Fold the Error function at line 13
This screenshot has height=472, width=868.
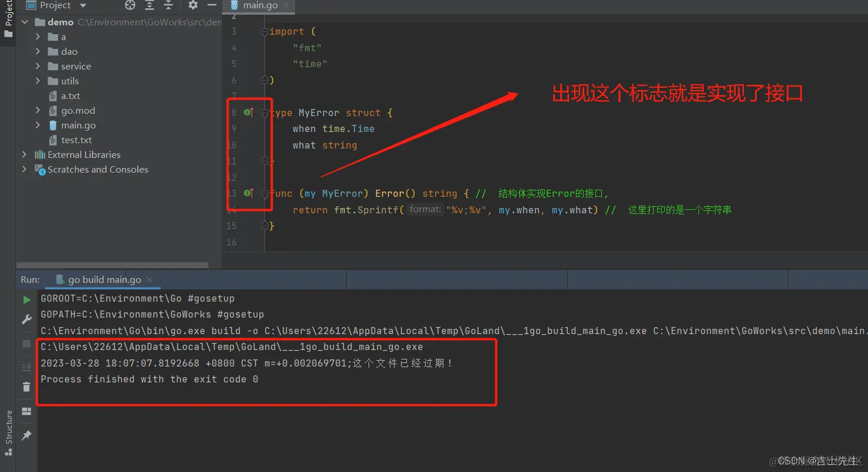point(265,193)
